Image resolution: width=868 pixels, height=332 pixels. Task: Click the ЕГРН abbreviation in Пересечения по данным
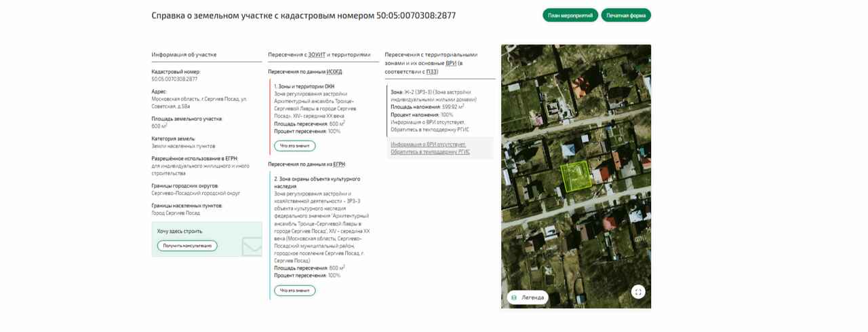click(x=339, y=164)
